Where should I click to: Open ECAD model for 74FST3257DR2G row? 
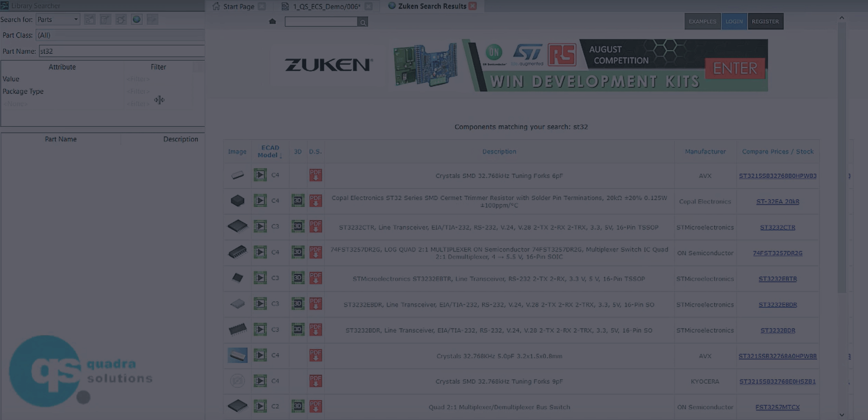(x=260, y=252)
